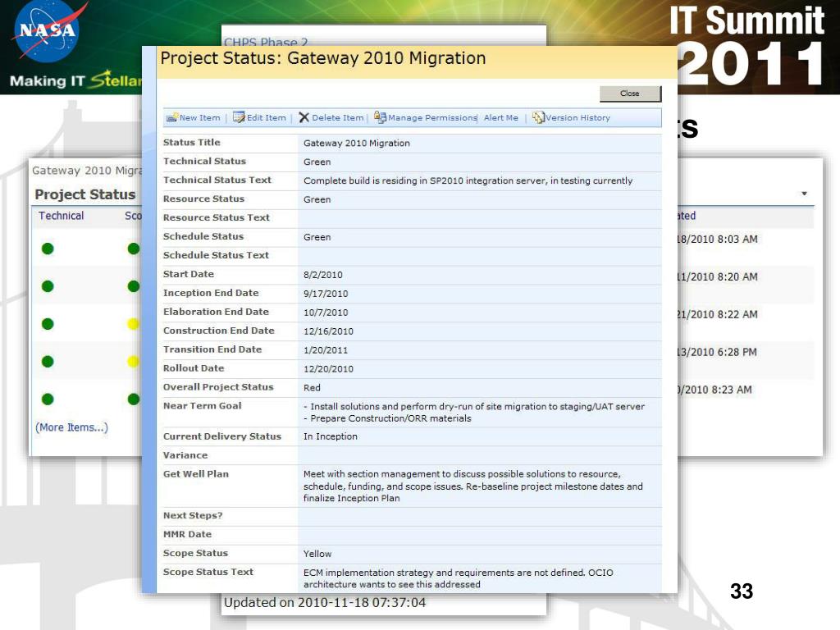840x630 pixels.
Task: Click the Delete Item X icon
Action: 304,117
